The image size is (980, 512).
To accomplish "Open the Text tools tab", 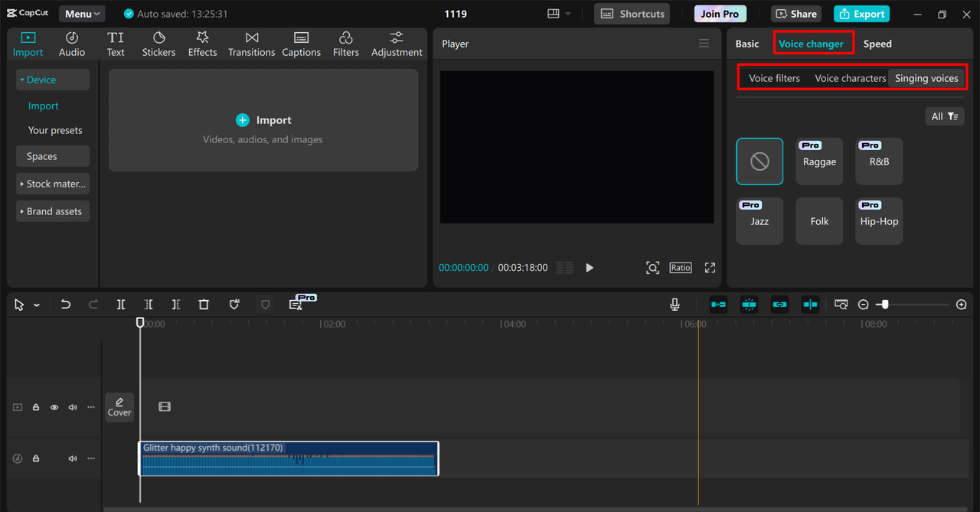I will tap(116, 44).
